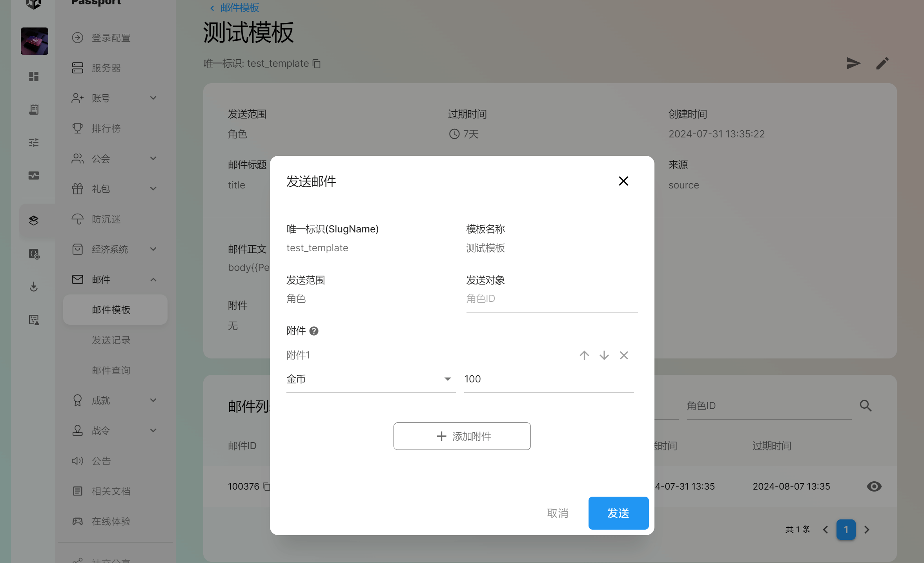Click the send mail paper-plane icon

point(853,63)
